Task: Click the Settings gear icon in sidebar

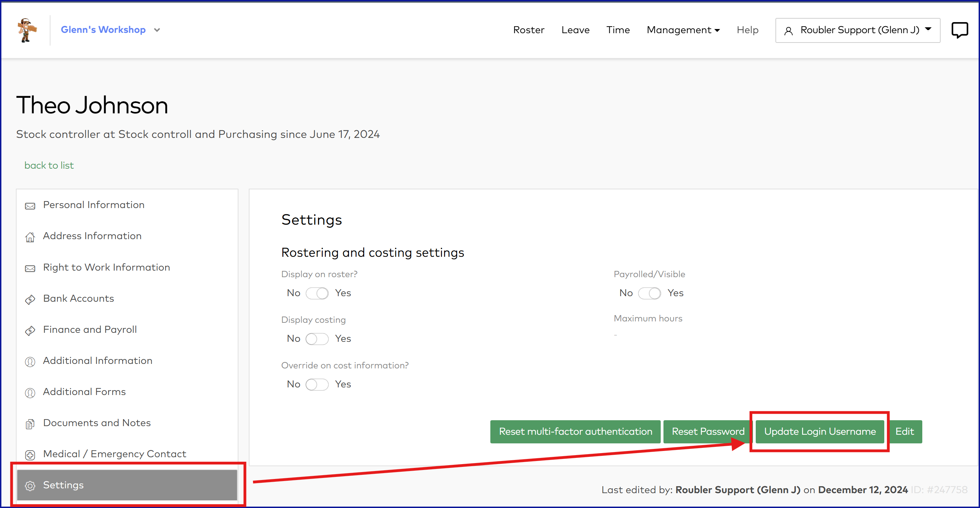Action: point(30,486)
